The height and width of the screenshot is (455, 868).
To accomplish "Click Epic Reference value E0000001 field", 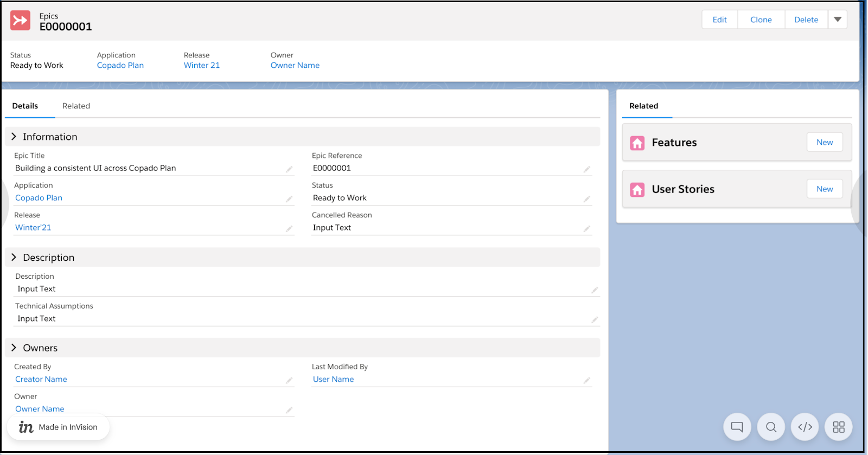I will point(332,168).
